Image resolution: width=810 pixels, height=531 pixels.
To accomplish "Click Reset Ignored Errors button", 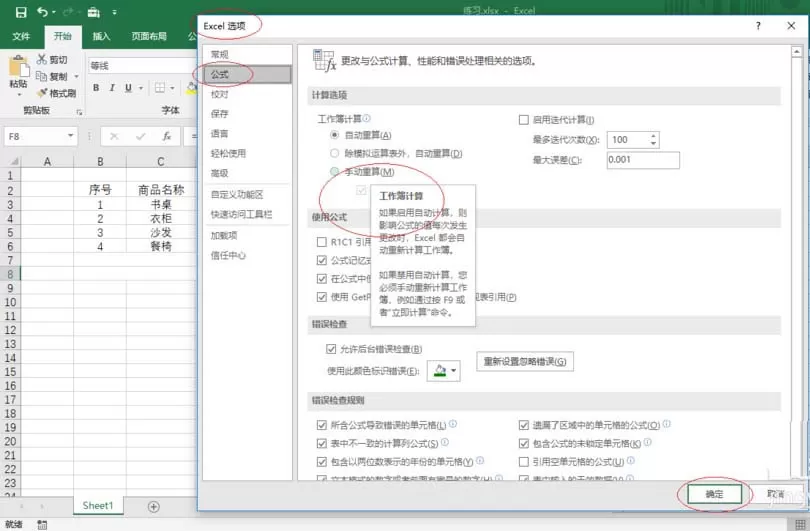I will point(525,362).
